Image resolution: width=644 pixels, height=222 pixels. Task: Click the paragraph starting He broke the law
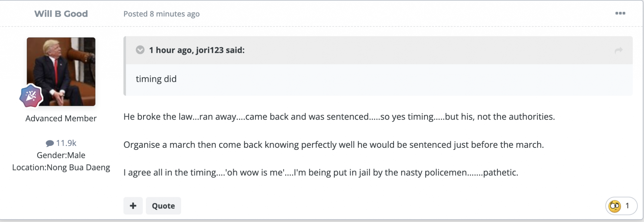[x=339, y=117]
